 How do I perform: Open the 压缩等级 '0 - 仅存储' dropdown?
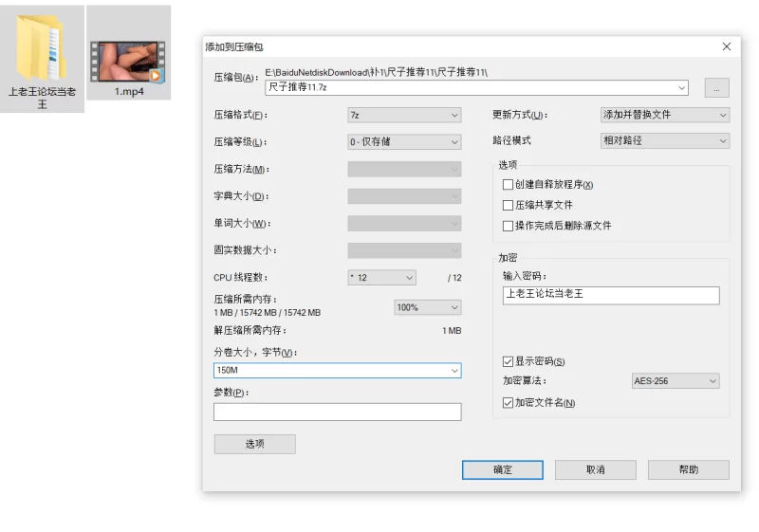404,141
